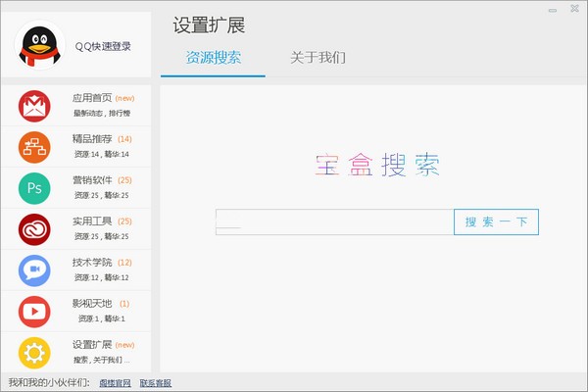The height and width of the screenshot is (392, 588).
Task: Click the 资源:1 subtitle under 影视天地
Action: [x=88, y=318]
